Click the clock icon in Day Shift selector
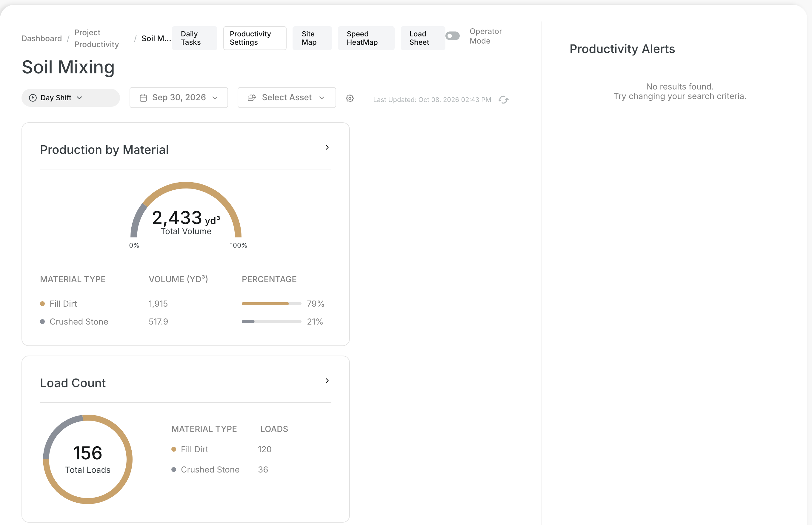The image size is (812, 525). click(x=33, y=98)
